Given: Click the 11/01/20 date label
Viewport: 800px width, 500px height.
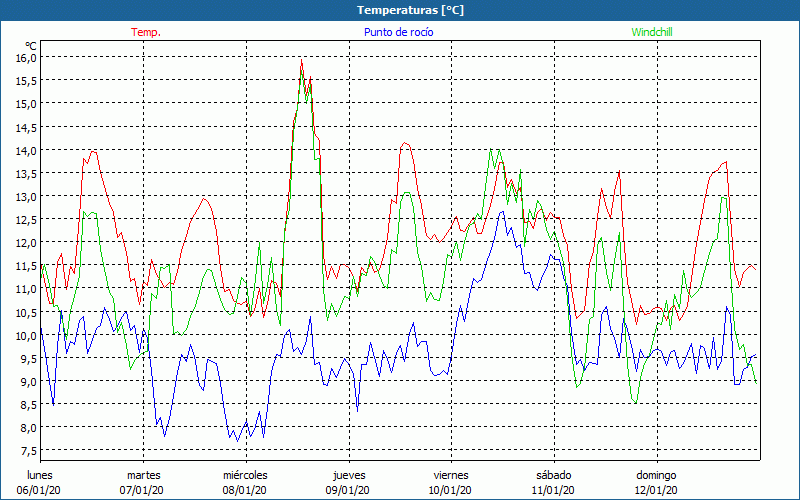Looking at the screenshot, I should click(x=553, y=490).
